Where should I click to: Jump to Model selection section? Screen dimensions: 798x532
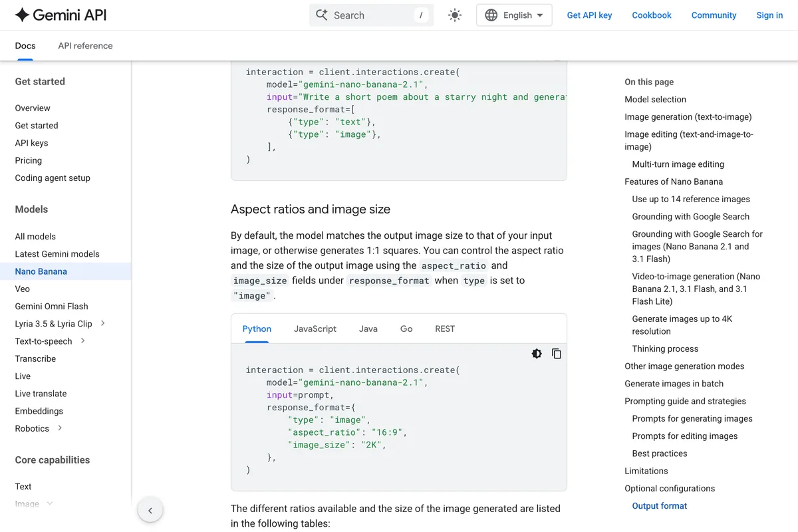click(x=655, y=99)
